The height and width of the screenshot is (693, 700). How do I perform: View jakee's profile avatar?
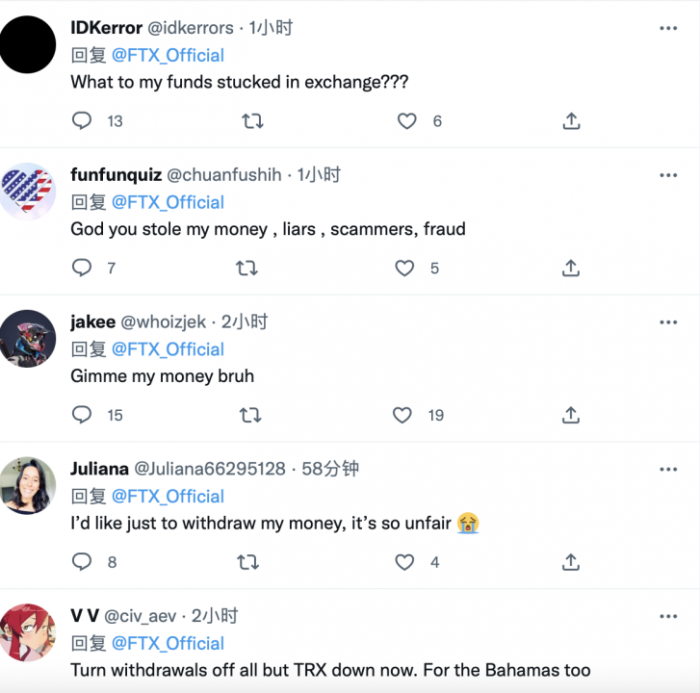point(28,338)
